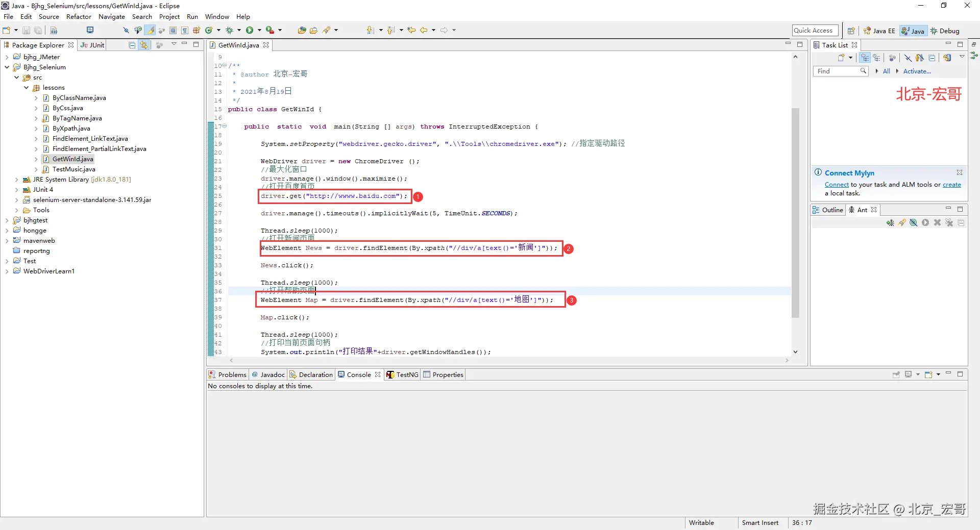Click the Open Type icon in the toolbar
Viewport: 980px width, 530px height.
pyautogui.click(x=302, y=31)
